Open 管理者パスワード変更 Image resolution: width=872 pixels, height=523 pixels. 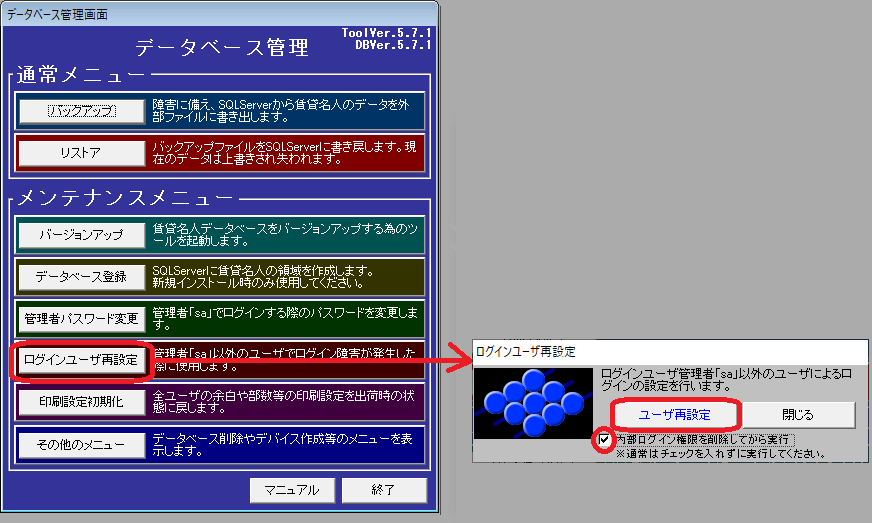point(80,319)
